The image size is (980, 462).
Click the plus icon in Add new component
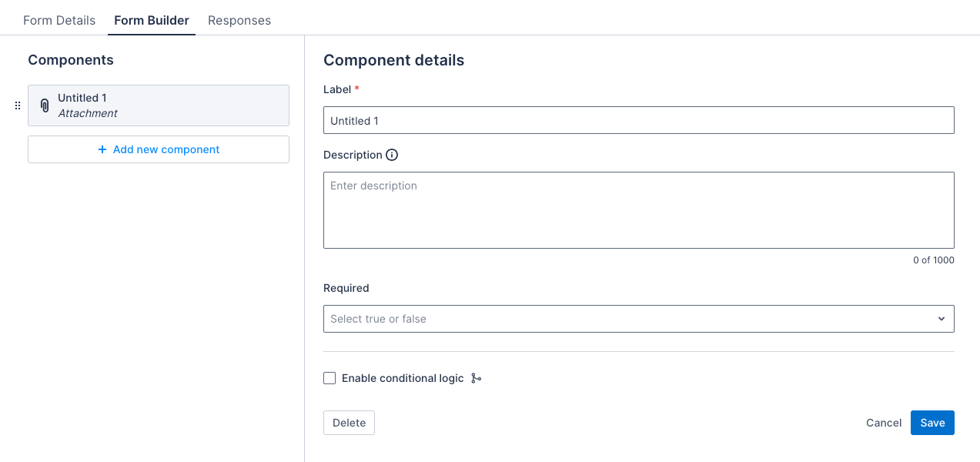click(102, 149)
